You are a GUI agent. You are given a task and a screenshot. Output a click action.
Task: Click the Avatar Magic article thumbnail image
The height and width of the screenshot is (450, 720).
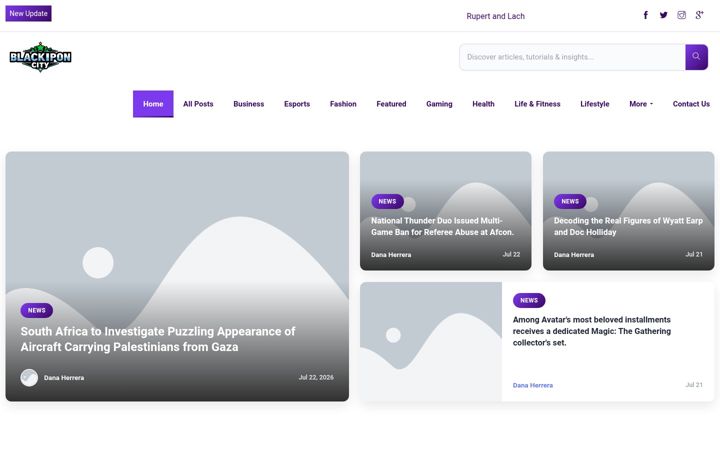[431, 342]
